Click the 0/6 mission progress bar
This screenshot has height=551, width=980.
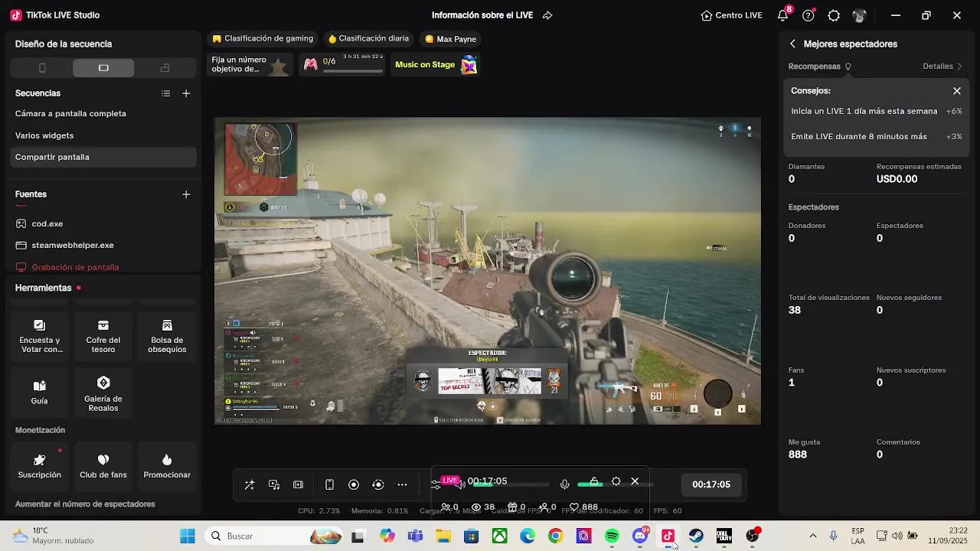[353, 71]
